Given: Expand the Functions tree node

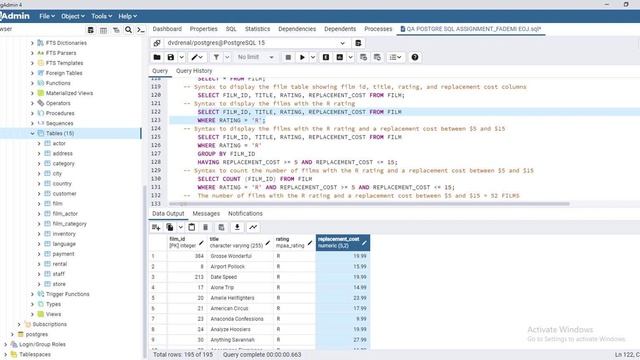Looking at the screenshot, I should (x=32, y=83).
